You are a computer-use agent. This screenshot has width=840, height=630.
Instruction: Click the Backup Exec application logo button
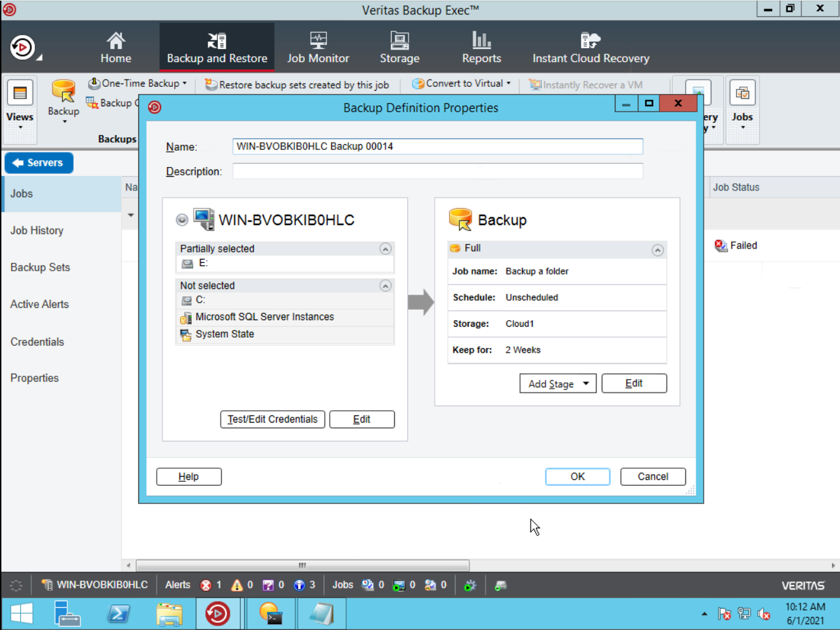[23, 48]
